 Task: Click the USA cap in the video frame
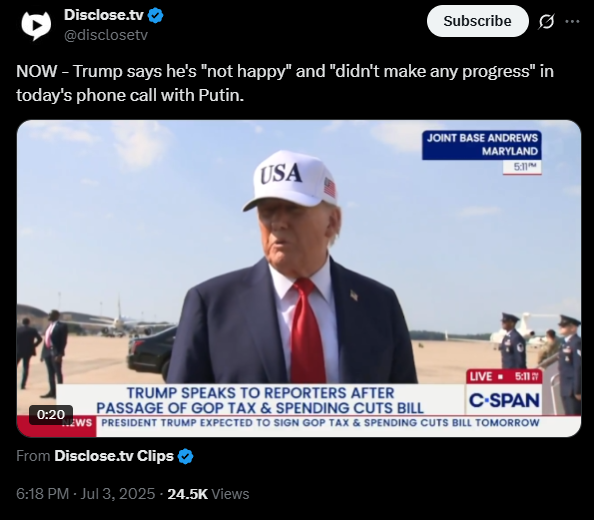(x=290, y=180)
